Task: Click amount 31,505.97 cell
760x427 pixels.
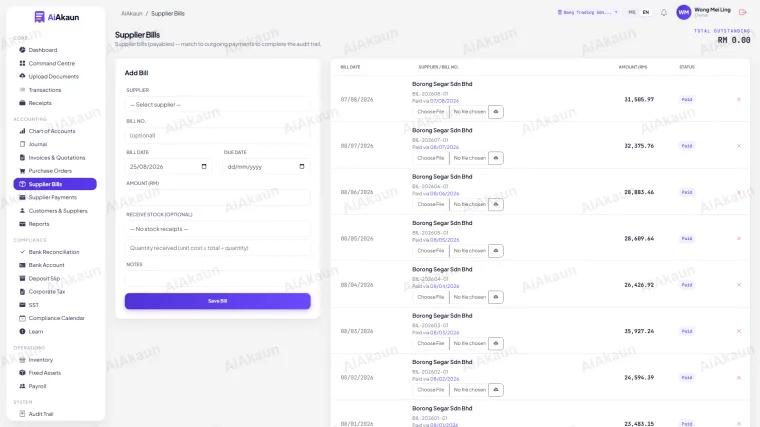Action: 639,99
